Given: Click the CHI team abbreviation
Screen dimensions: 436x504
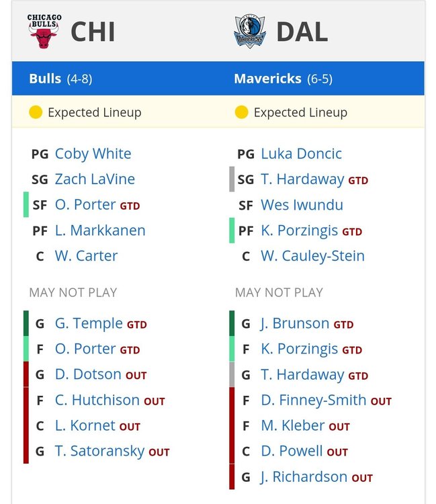Looking at the screenshot, I should 92,32.
